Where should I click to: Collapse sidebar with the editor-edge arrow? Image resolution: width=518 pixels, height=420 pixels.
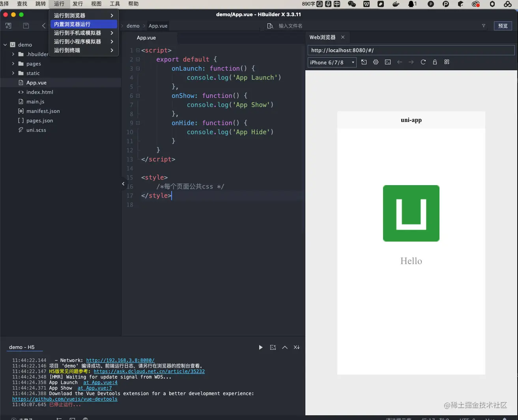(123, 184)
